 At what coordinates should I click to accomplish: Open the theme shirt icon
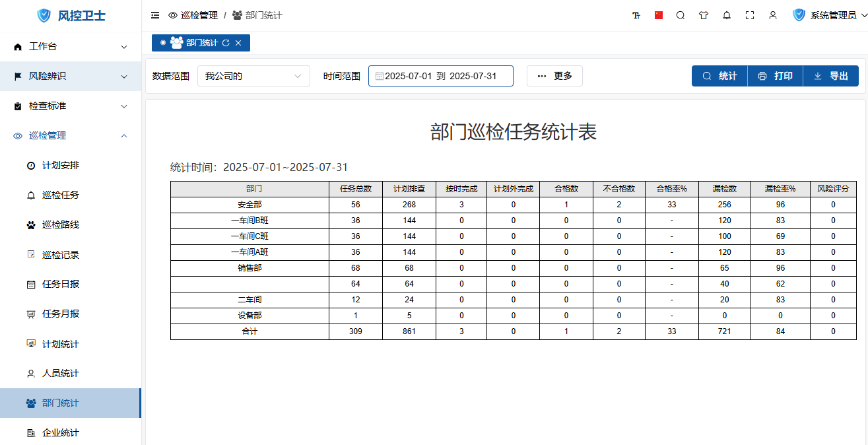point(704,15)
